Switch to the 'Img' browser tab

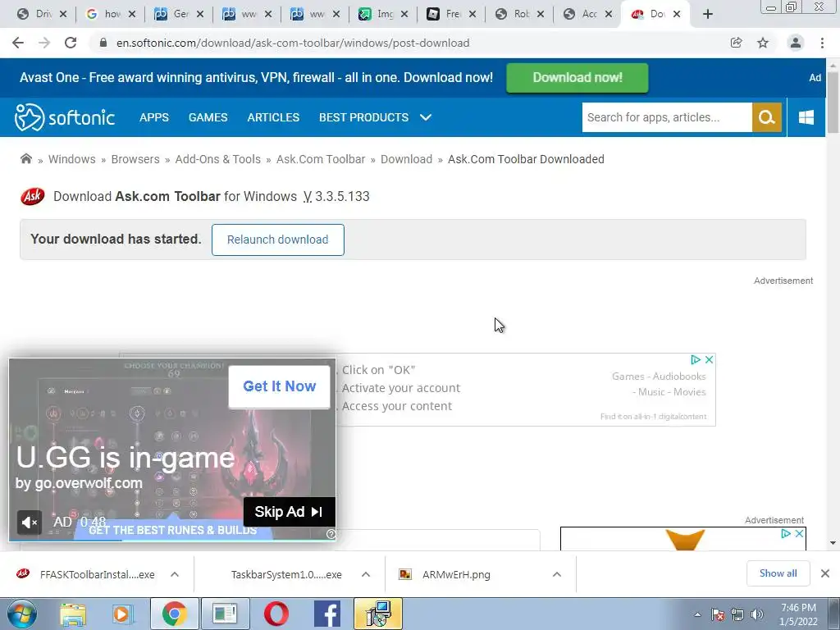point(384,14)
